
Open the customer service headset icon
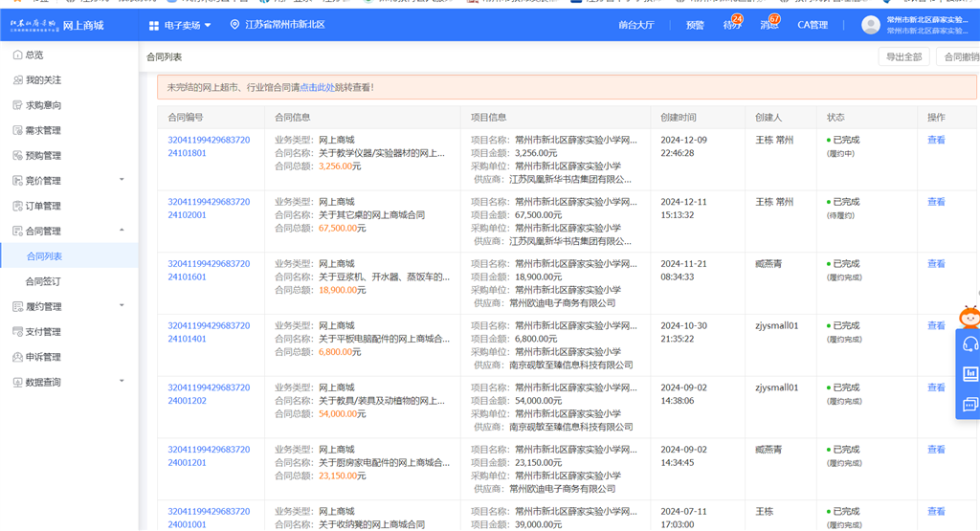tap(970, 344)
